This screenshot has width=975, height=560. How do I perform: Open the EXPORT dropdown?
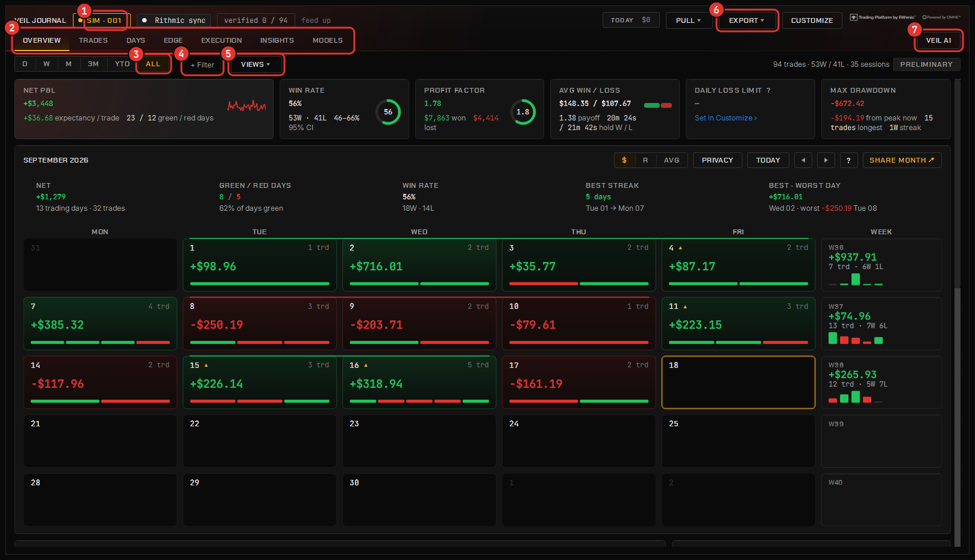point(747,20)
